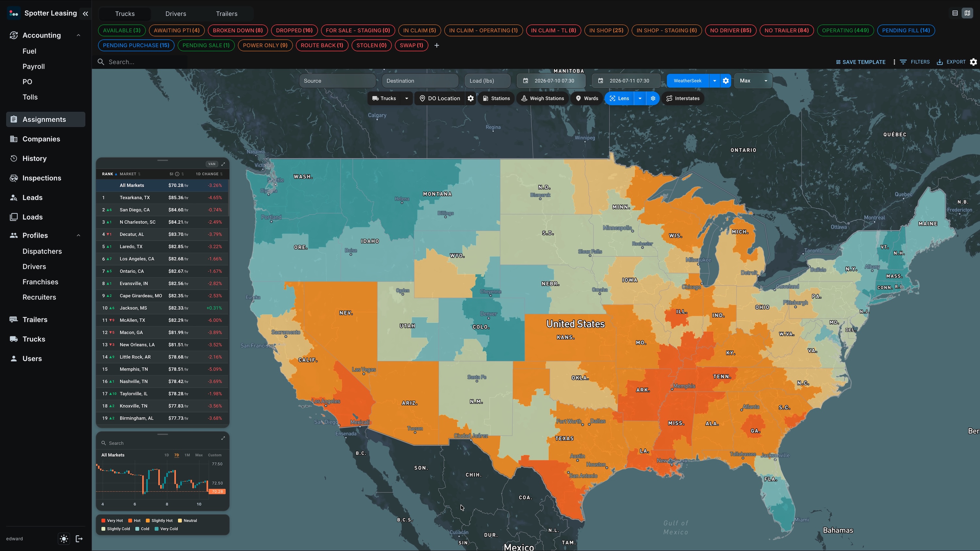Toggle Trucks layer on the map
Viewport: 980px width, 551px height.
point(384,99)
